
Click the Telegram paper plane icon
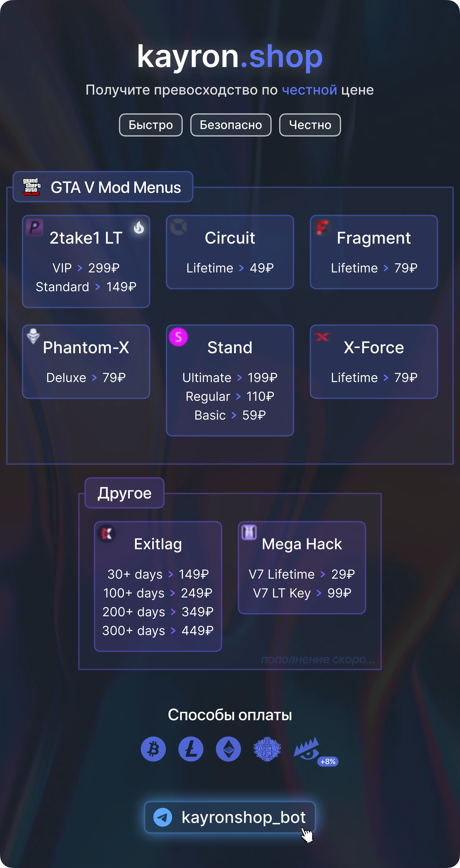163,817
